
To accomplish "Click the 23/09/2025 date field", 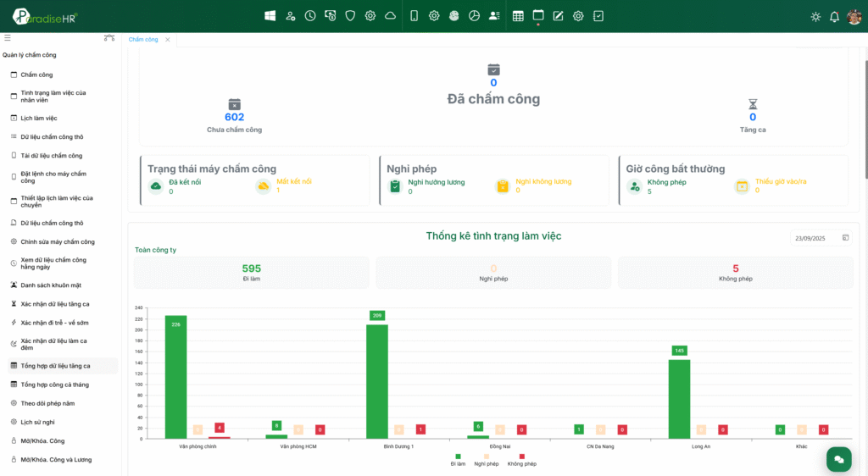I will click(821, 238).
